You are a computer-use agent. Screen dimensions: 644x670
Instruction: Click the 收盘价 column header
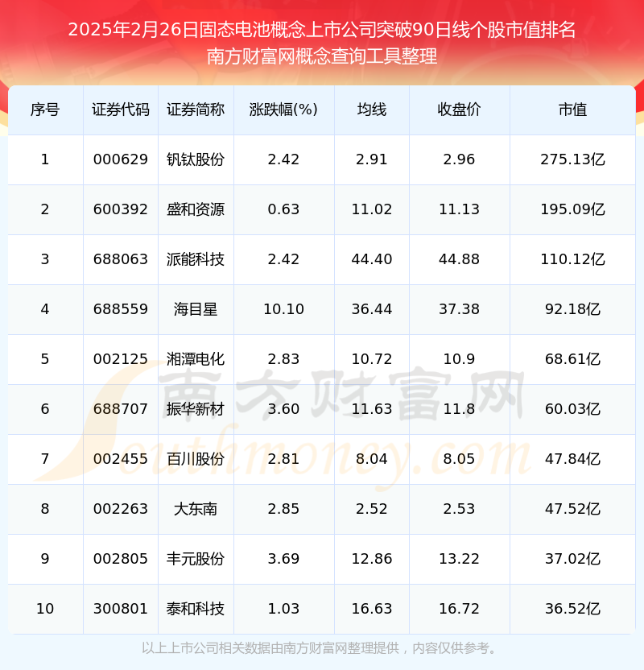(459, 110)
